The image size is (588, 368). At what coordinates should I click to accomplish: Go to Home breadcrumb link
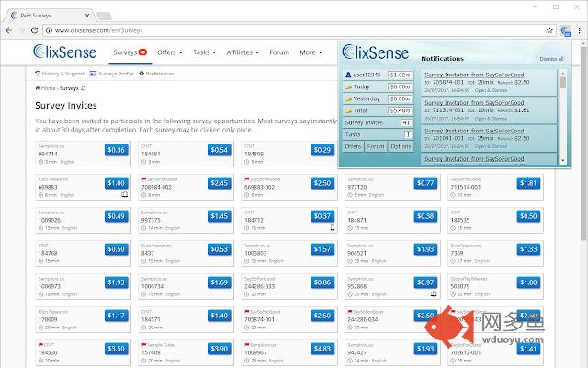coord(45,88)
